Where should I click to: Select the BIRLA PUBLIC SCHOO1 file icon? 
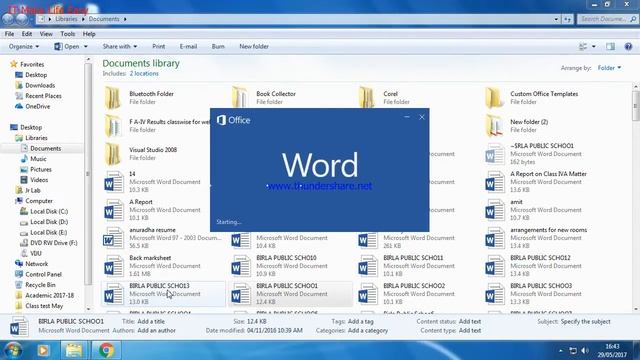240,294
